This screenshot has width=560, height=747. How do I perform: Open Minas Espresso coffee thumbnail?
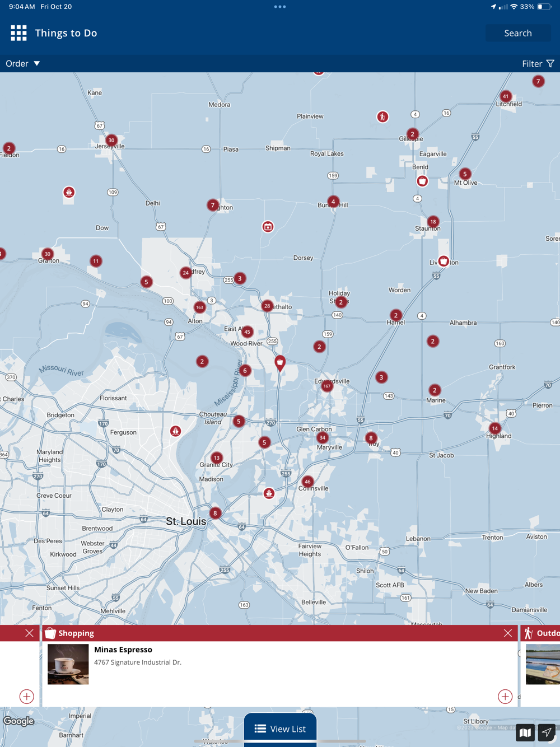[68, 664]
